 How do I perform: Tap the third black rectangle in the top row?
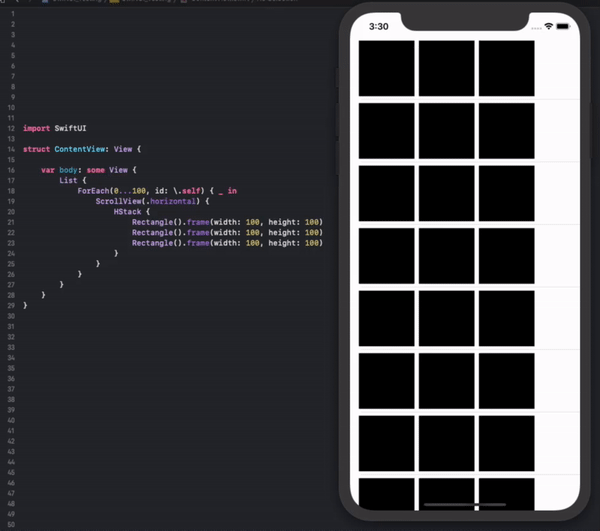pos(507,68)
